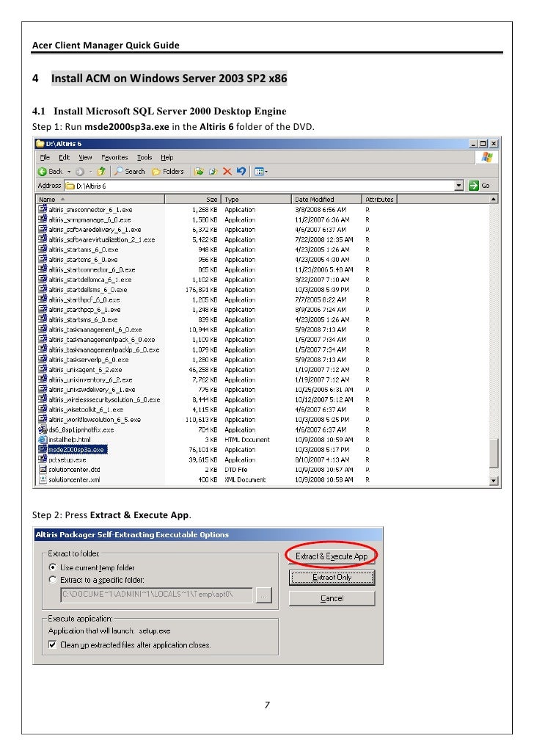The image size is (534, 756).
Task: Click the altiris_softwarevirtualization_2_1.exe file name
Action: pyautogui.click(x=102, y=239)
